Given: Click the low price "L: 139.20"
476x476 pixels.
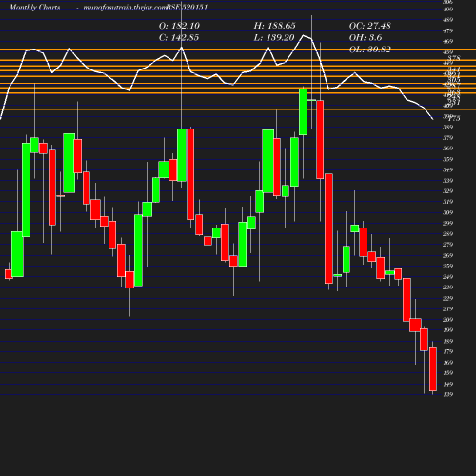Looking at the screenshot, I should point(274,38).
